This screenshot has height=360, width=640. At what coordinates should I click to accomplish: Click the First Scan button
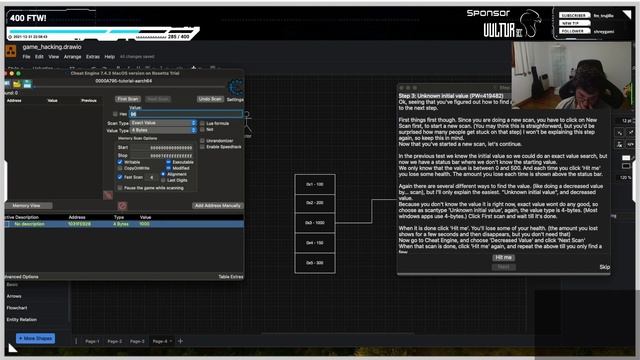coord(128,99)
